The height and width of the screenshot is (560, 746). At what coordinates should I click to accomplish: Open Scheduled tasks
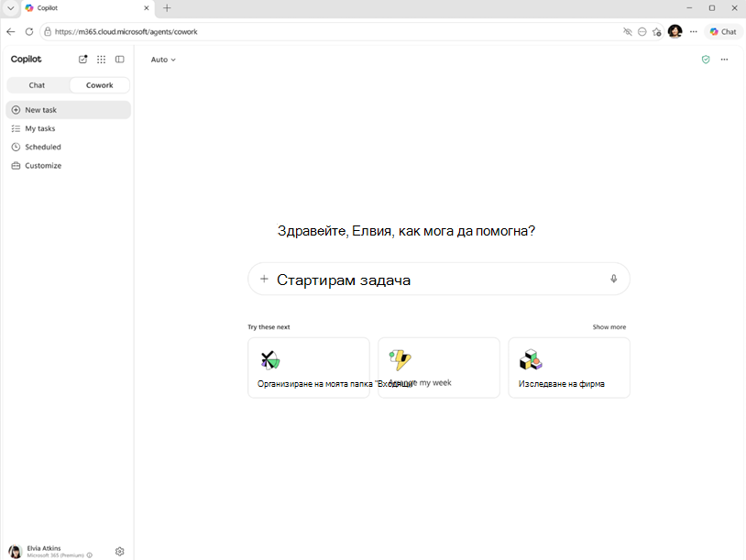[69, 147]
